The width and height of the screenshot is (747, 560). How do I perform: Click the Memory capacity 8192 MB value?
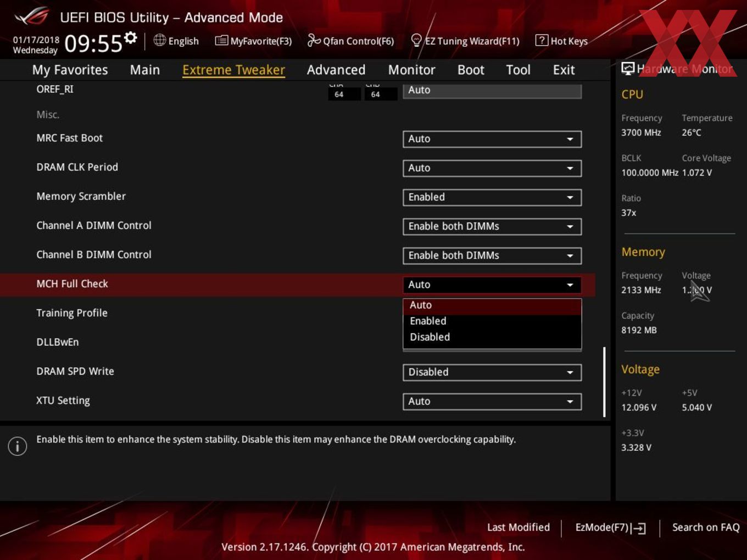coord(639,330)
